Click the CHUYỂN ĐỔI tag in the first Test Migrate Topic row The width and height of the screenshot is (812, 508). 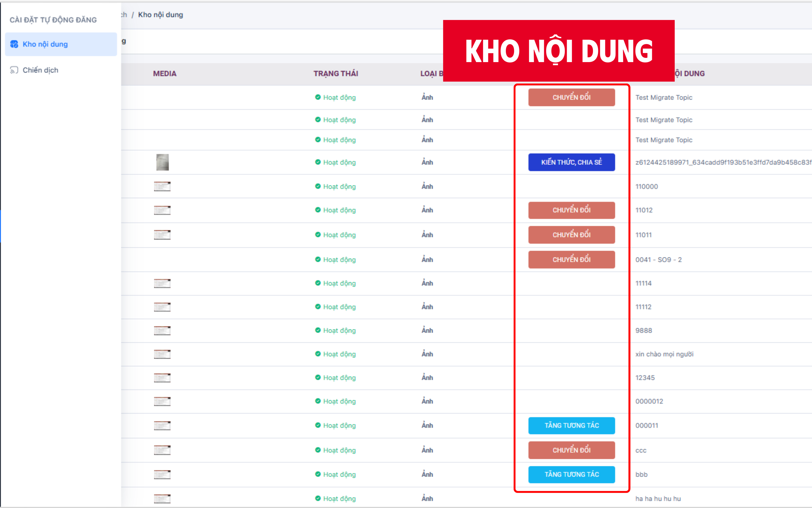tap(572, 97)
